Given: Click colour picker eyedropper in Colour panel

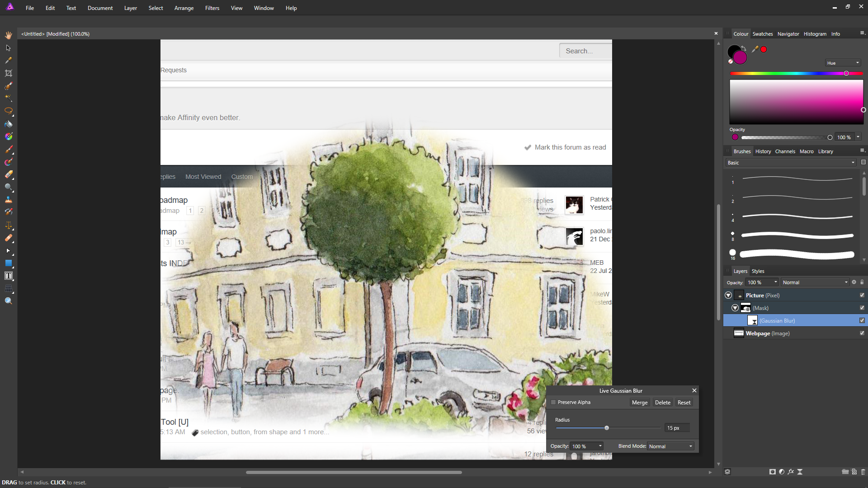Looking at the screenshot, I should click(x=755, y=49).
